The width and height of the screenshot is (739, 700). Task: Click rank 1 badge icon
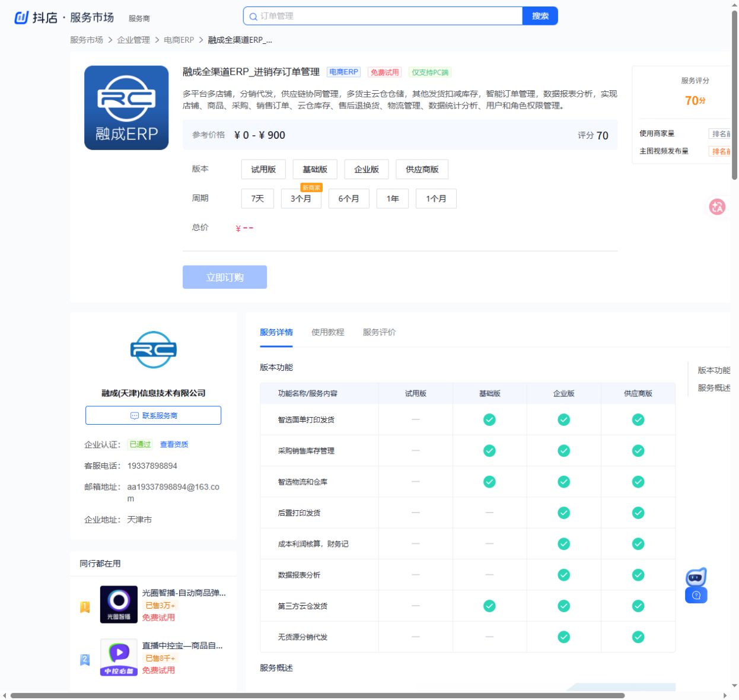point(85,607)
